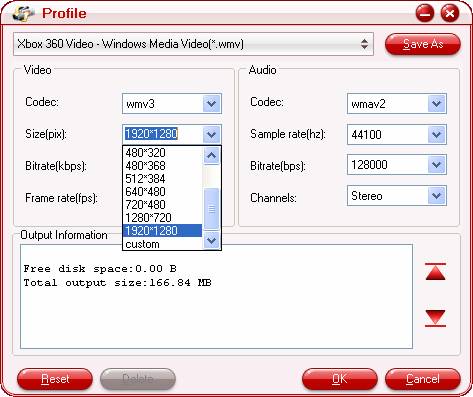This screenshot has height=397, width=473.
Task: Open the Audio Bitrate(bps) dropdown
Action: tap(437, 165)
